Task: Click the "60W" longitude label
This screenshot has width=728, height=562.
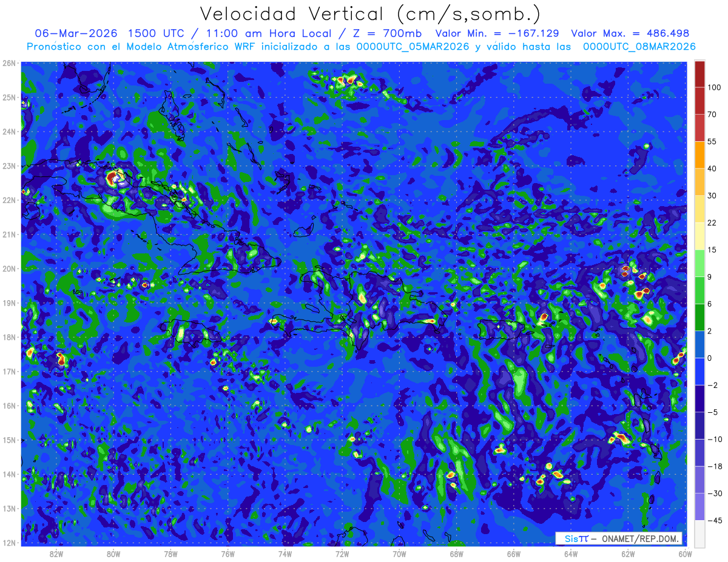Action: pyautogui.click(x=685, y=554)
